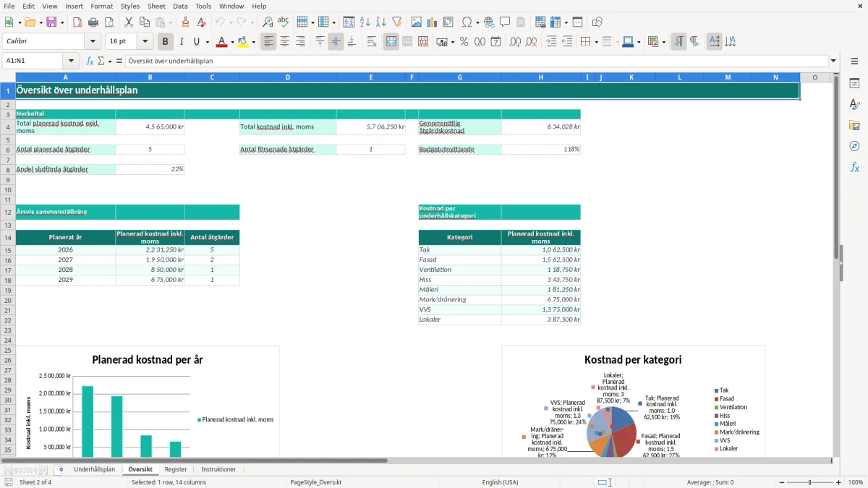Toggle Center Horizontally alignment
Viewport: 868px width, 488px height.
(284, 42)
